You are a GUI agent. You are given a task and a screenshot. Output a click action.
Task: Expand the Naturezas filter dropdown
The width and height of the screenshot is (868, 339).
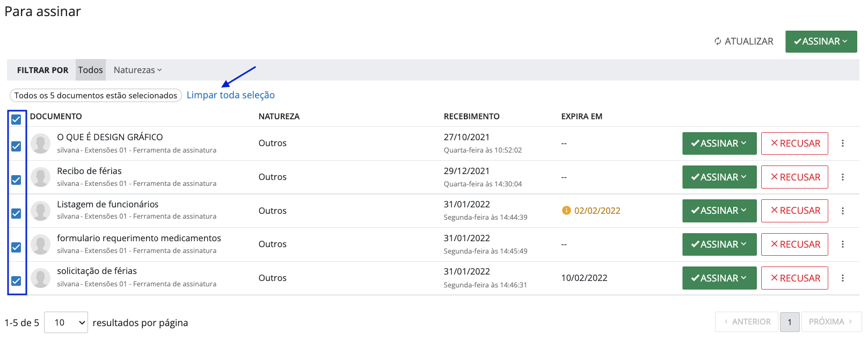point(137,70)
